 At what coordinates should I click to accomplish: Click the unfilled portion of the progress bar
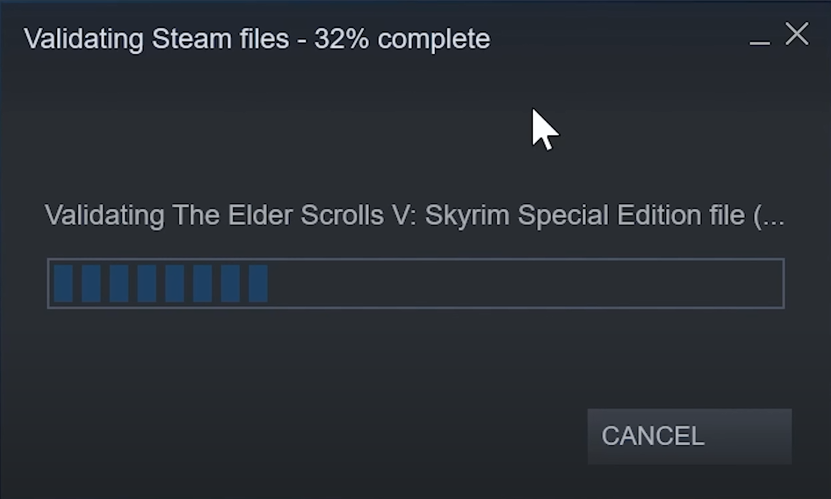tap(525, 284)
